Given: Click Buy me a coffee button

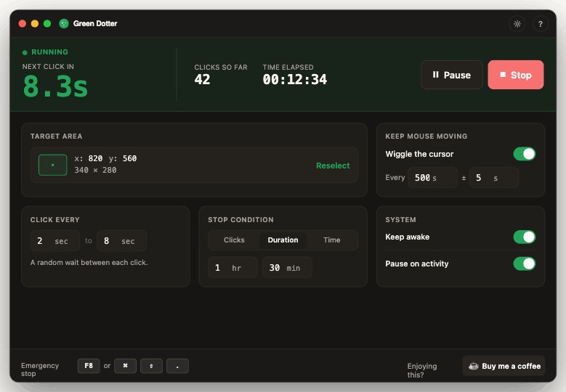Looking at the screenshot, I should pos(504,366).
